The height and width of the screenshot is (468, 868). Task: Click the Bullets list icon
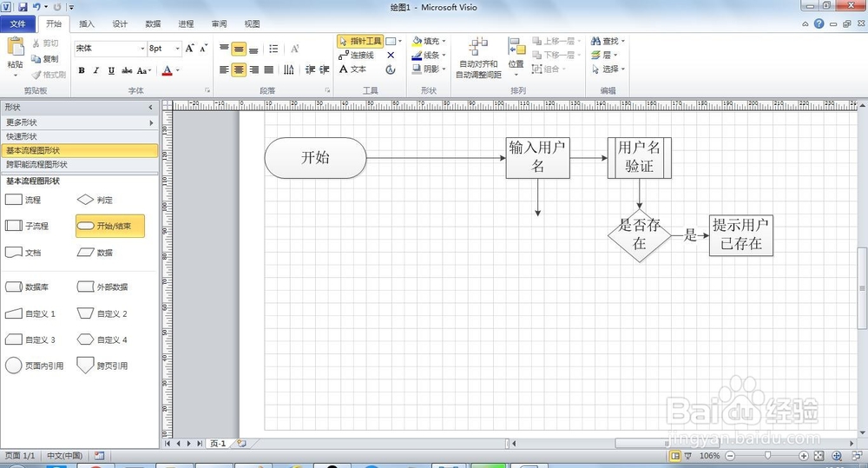(x=273, y=49)
